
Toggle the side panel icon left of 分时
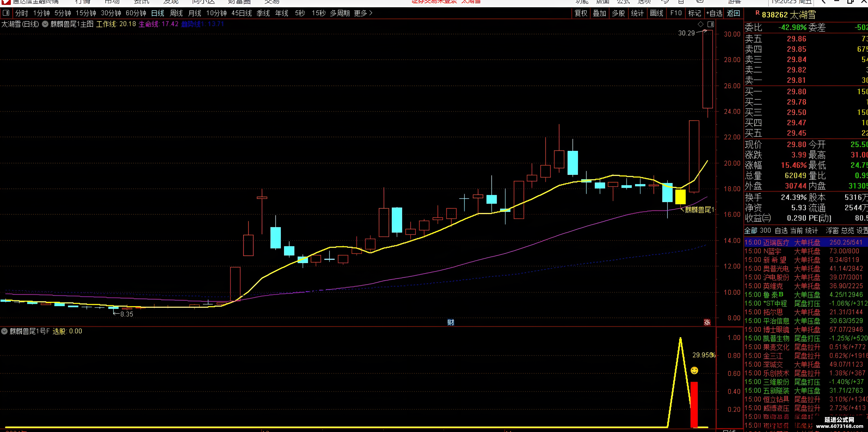[x=6, y=13]
